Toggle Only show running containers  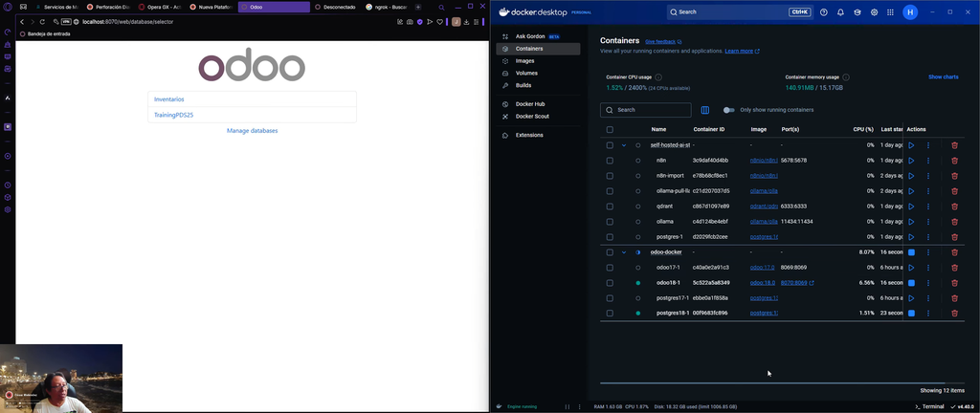coord(729,110)
